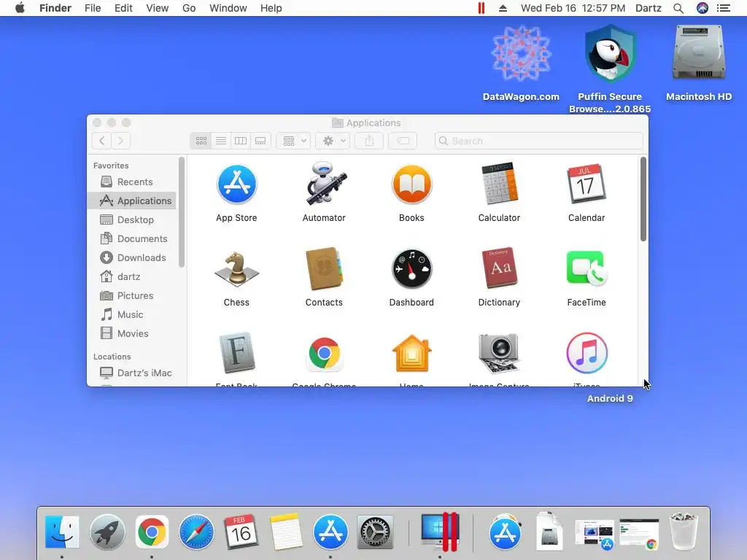Select the Home app icon
Image resolution: width=747 pixels, height=560 pixels.
411,354
